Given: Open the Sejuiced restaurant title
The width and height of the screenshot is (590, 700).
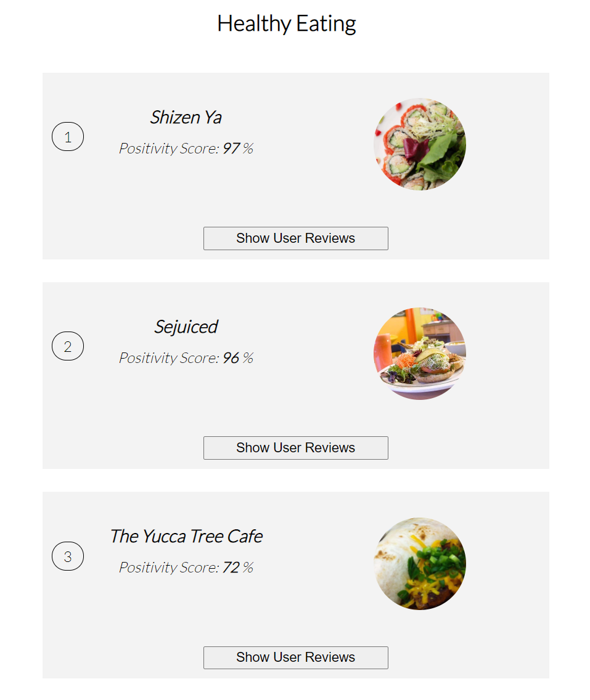Looking at the screenshot, I should click(186, 327).
